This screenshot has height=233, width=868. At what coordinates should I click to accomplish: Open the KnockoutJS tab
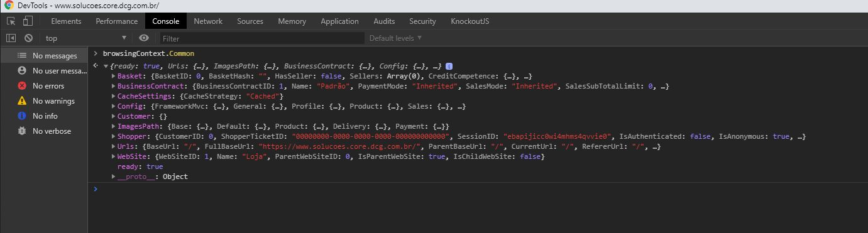(470, 21)
